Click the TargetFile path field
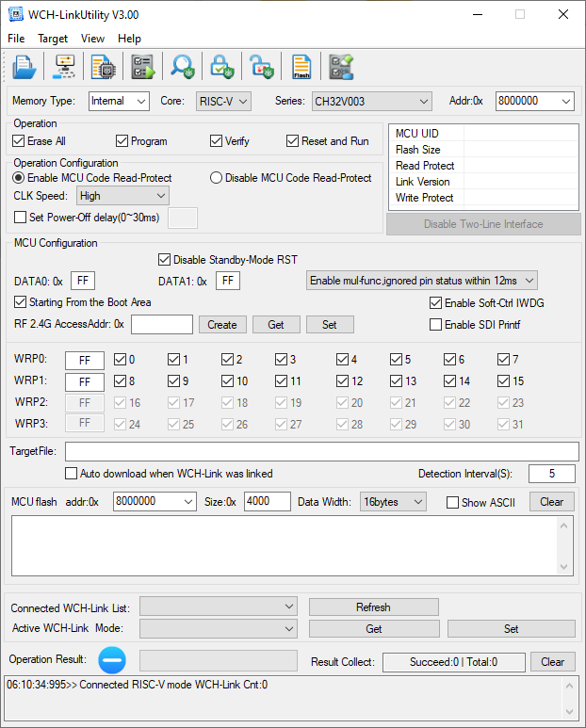Screen dimensions: 586x728 coord(322,451)
